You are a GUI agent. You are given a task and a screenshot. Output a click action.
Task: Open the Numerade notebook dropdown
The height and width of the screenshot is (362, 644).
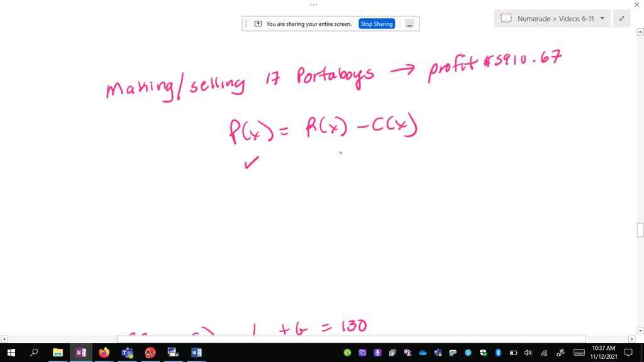[x=602, y=19]
